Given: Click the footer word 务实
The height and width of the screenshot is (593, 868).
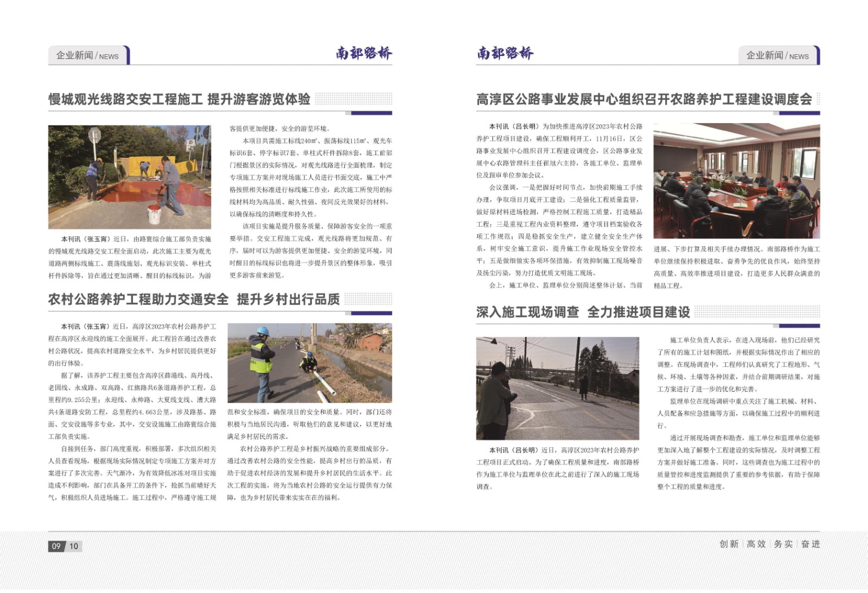Looking at the screenshot, I should (x=783, y=544).
